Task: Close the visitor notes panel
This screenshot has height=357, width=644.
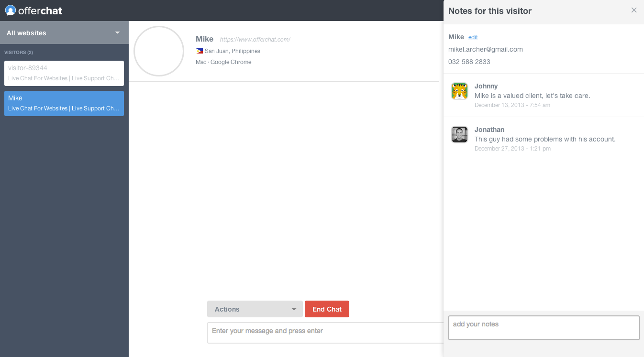Action: click(633, 10)
